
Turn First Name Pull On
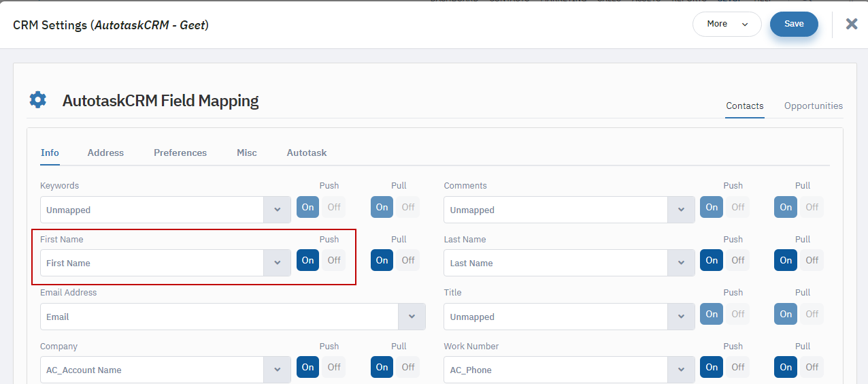tap(382, 260)
